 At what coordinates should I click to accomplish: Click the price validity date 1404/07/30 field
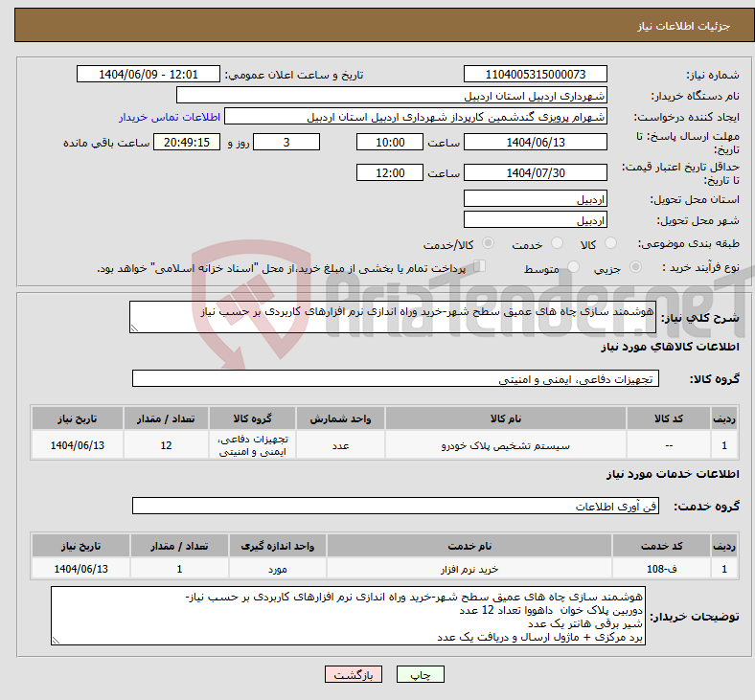coord(535,172)
